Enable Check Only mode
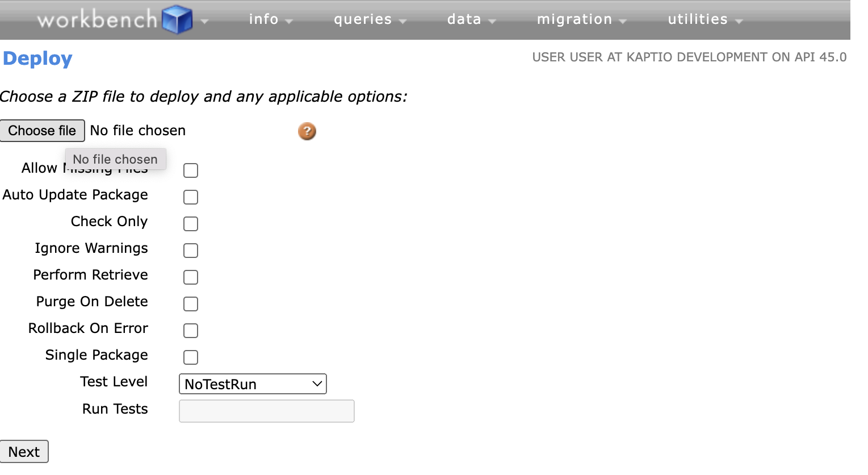This screenshot has width=868, height=475. coord(190,223)
